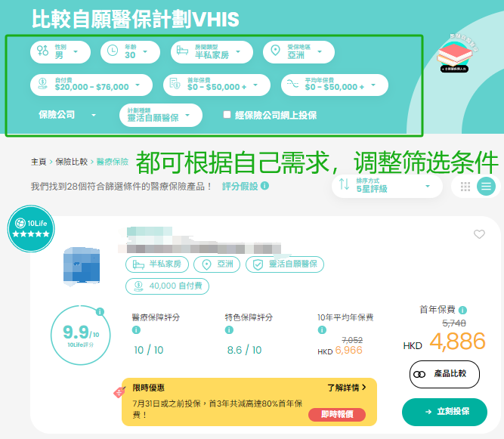Add the plan to favorites with heart icon
504x439 pixels.
pyautogui.click(x=479, y=235)
